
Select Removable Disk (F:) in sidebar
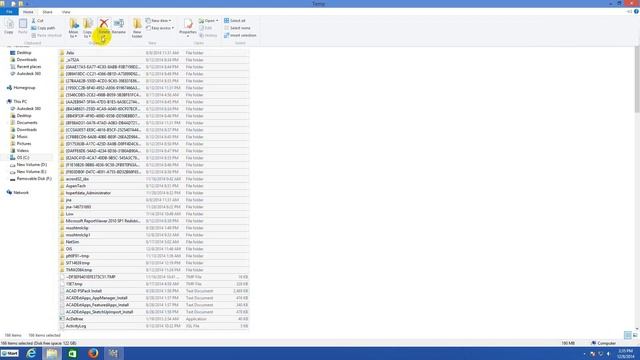pyautogui.click(x=31, y=179)
